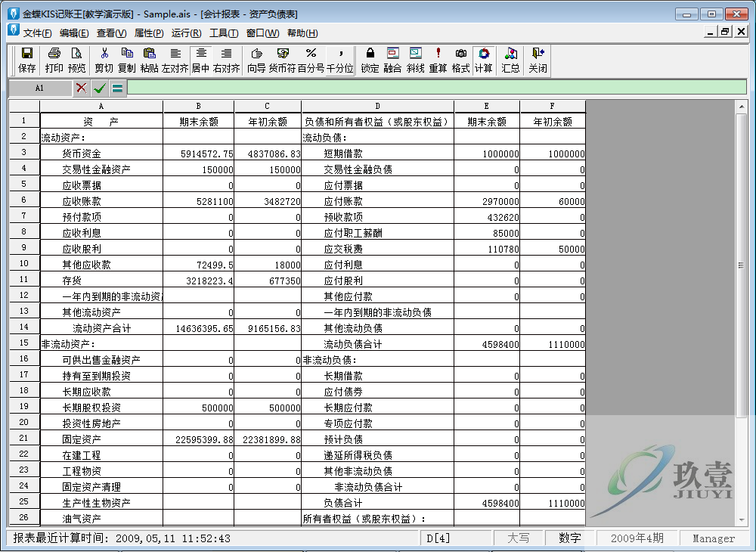Click the 2009年4期 status bar period
756x552 pixels.
[637, 538]
